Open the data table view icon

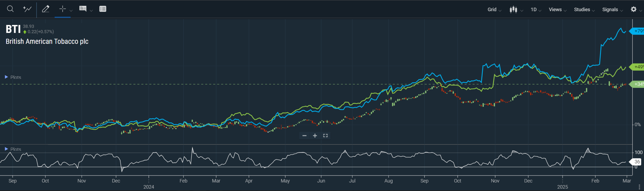click(x=103, y=9)
